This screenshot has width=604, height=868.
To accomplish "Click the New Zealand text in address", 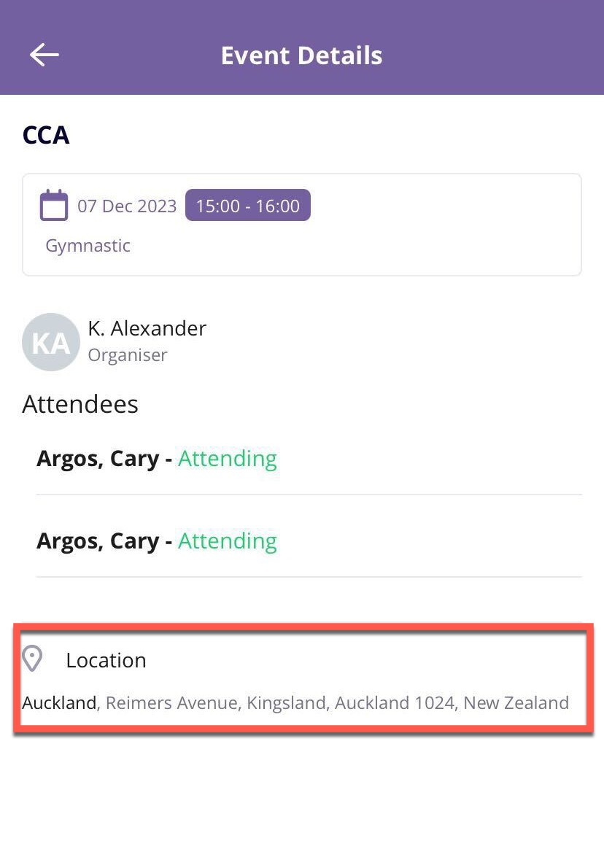I will tap(516, 703).
